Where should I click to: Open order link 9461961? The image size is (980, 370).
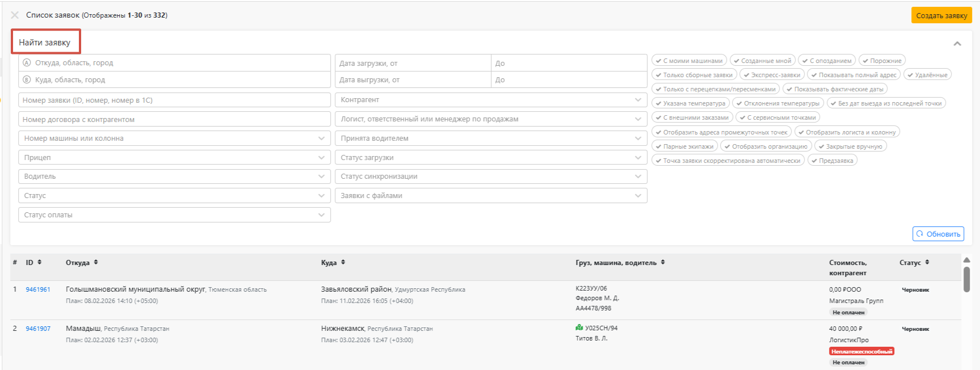click(x=38, y=289)
